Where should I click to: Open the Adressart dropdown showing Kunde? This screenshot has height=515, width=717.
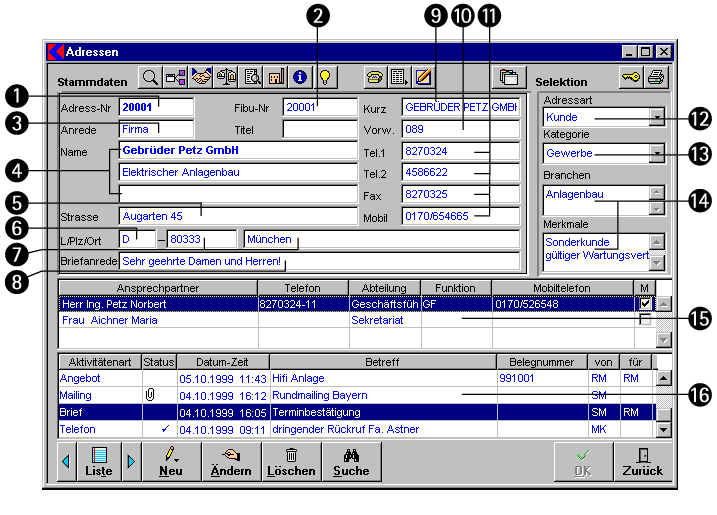click(656, 117)
